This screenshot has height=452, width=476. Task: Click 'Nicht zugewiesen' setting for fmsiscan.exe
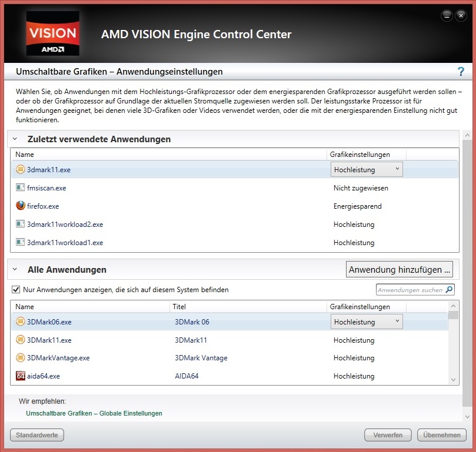[x=361, y=188]
